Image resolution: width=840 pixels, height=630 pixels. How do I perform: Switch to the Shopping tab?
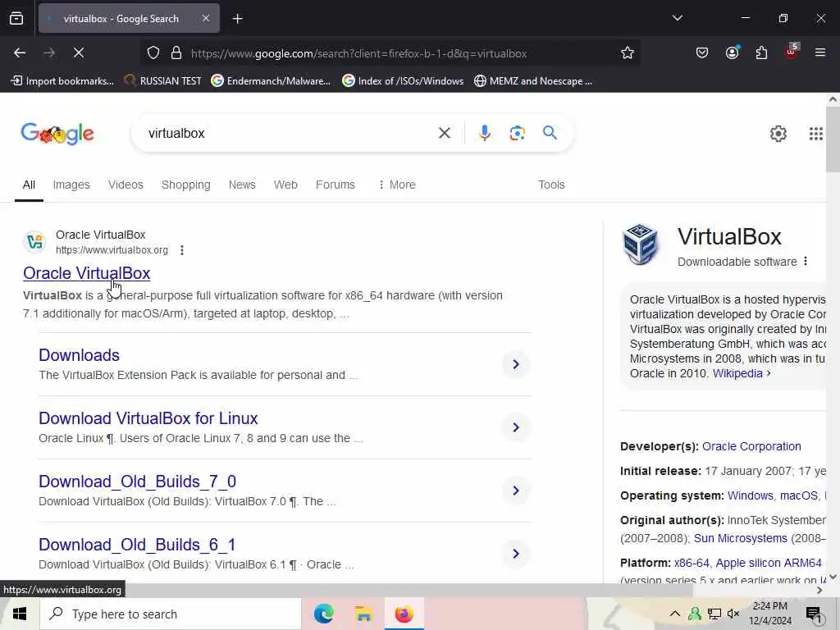[186, 185]
